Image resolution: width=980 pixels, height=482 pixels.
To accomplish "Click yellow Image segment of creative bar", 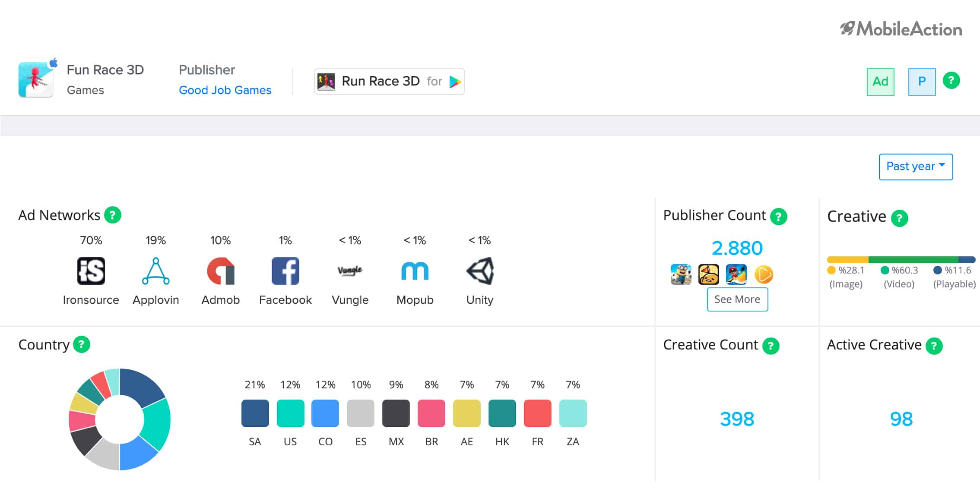I will (x=847, y=260).
